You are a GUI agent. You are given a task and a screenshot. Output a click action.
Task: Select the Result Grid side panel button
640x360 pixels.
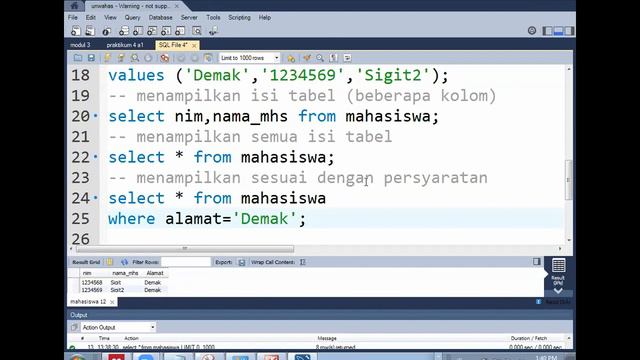558,271
